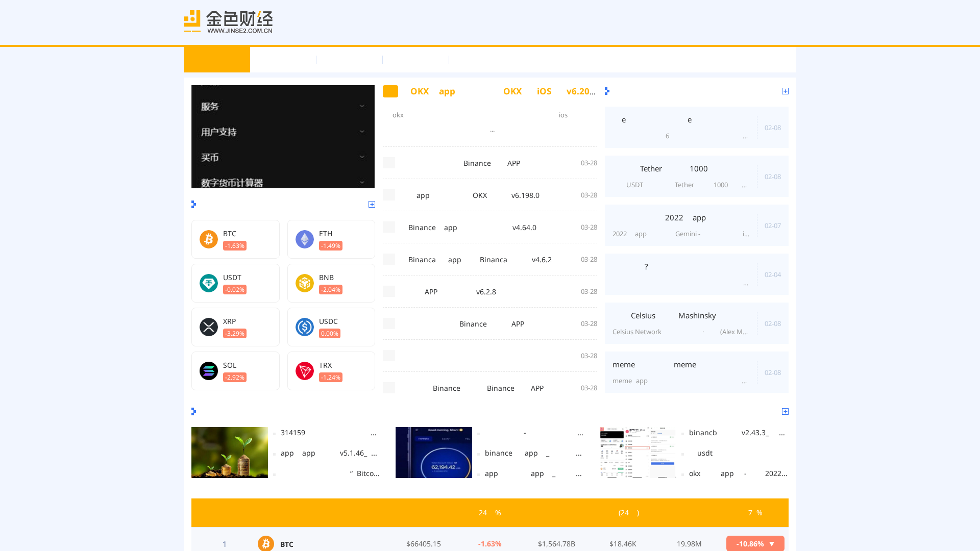980x551 pixels.
Task: Open the USDC 0.00% price card
Action: click(x=331, y=327)
